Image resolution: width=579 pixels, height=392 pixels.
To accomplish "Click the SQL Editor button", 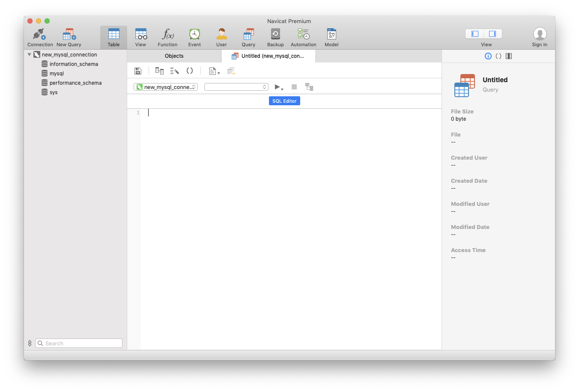I will [284, 101].
